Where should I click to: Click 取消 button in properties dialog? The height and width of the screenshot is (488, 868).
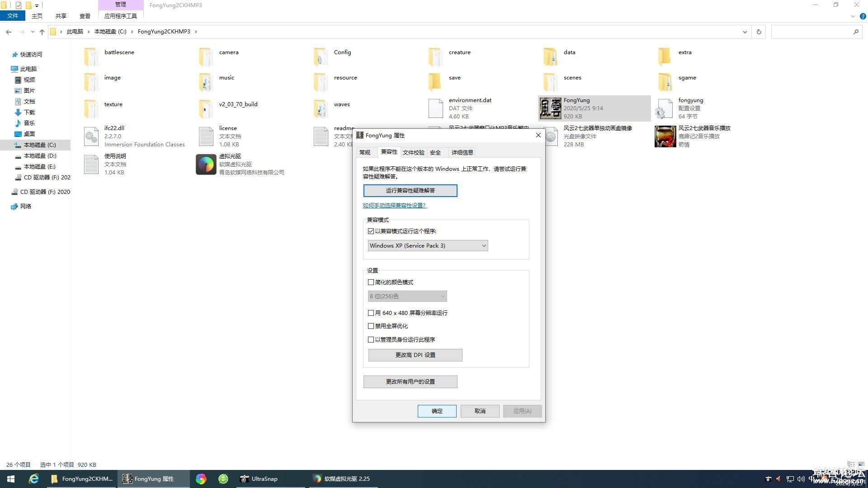coord(480,411)
